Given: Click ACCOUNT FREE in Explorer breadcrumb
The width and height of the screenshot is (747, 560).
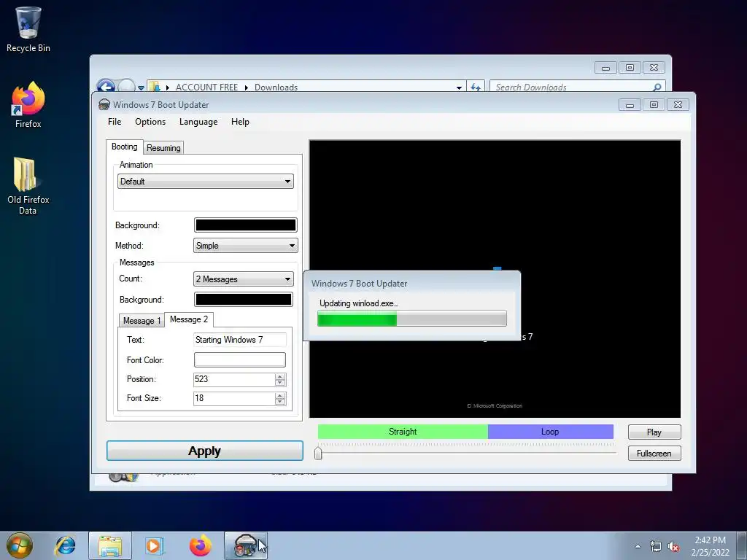Looking at the screenshot, I should coord(206,87).
